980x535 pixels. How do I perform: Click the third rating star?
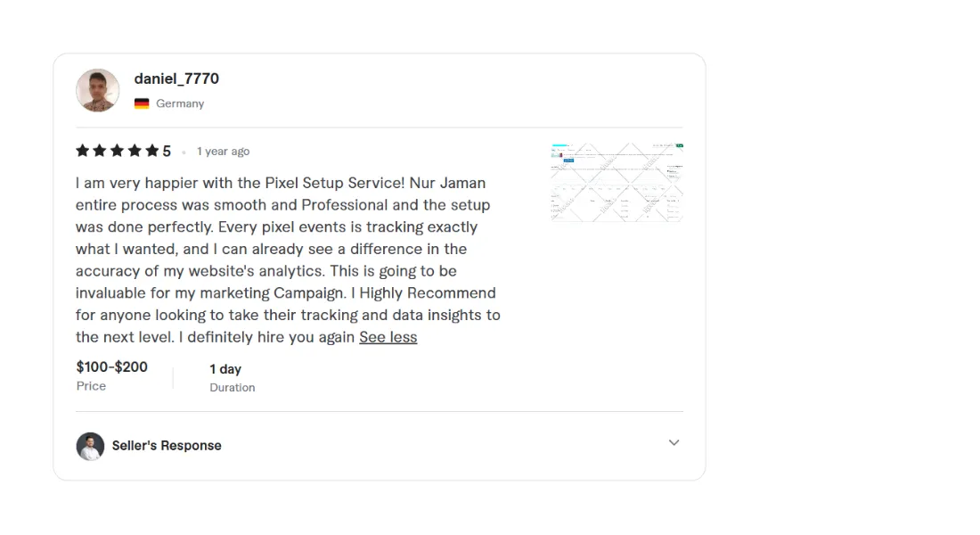pos(117,151)
